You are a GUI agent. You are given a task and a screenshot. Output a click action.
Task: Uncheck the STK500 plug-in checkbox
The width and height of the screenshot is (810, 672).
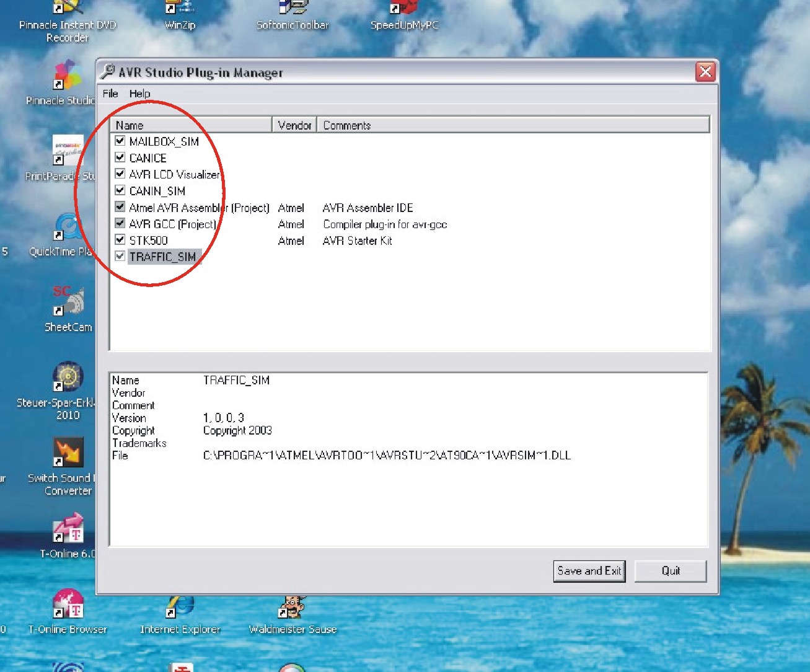point(120,239)
